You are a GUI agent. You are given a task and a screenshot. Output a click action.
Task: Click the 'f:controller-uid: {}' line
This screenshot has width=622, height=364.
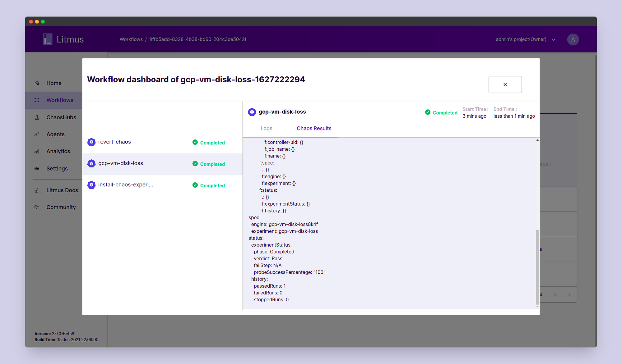click(284, 142)
